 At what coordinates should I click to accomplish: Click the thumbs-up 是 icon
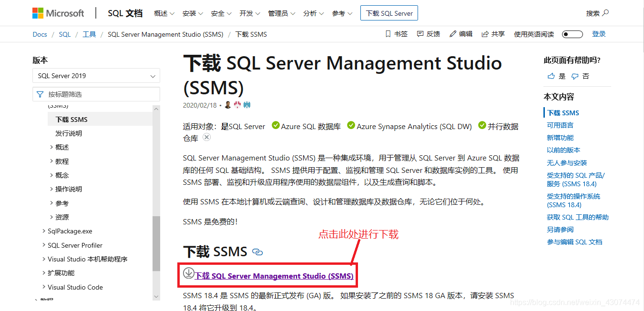(x=551, y=76)
